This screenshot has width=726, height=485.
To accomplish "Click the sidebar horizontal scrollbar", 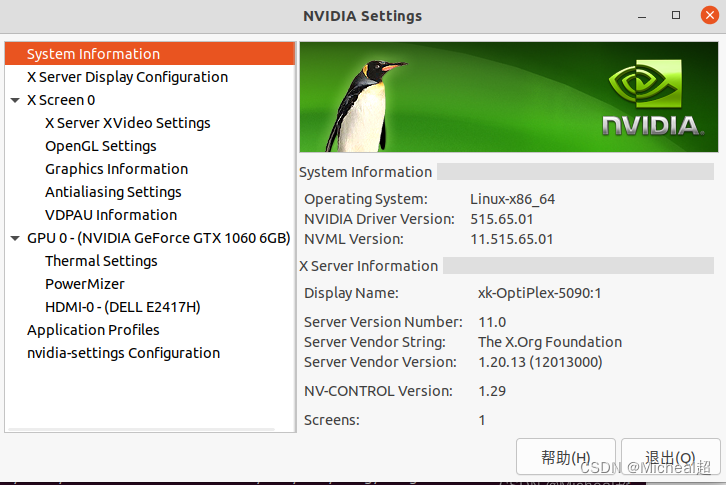I will click(x=142, y=429).
